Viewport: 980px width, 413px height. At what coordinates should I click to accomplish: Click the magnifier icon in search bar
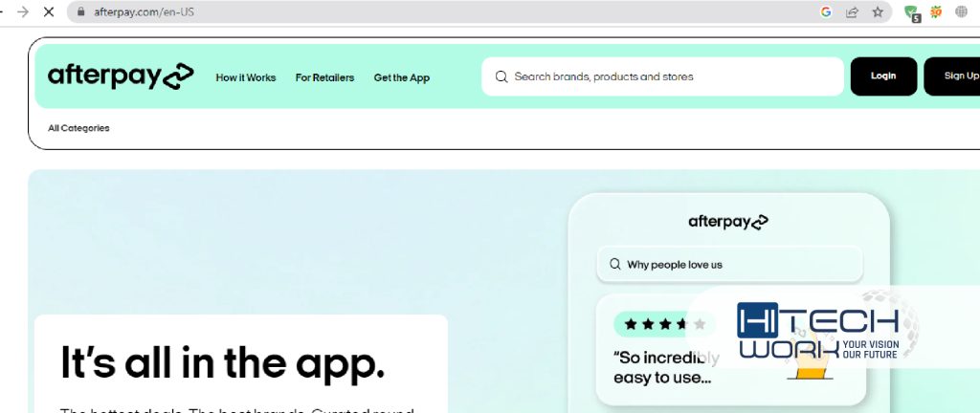click(x=501, y=76)
